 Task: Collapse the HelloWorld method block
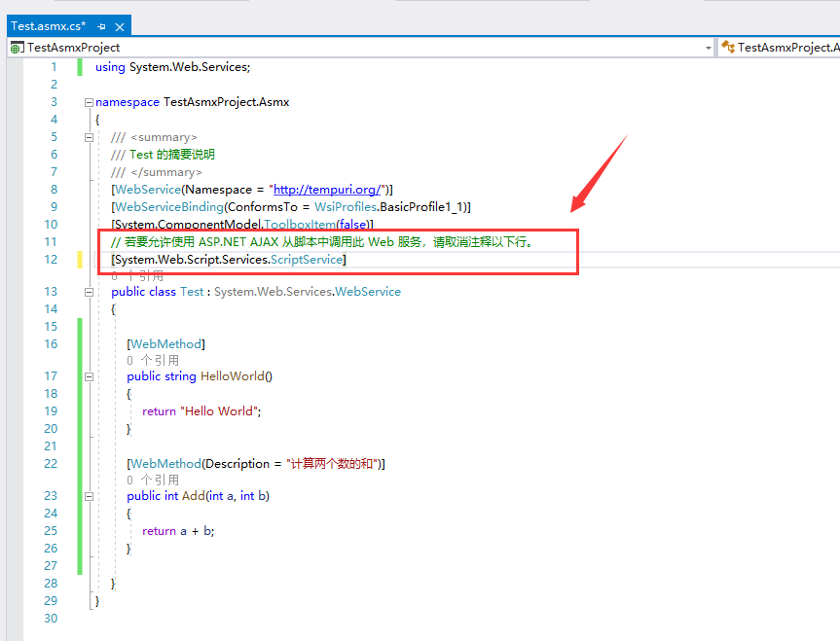tap(89, 376)
